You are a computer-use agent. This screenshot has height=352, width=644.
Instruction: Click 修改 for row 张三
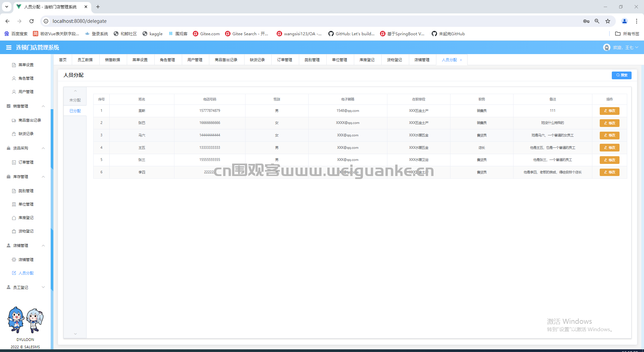click(609, 160)
